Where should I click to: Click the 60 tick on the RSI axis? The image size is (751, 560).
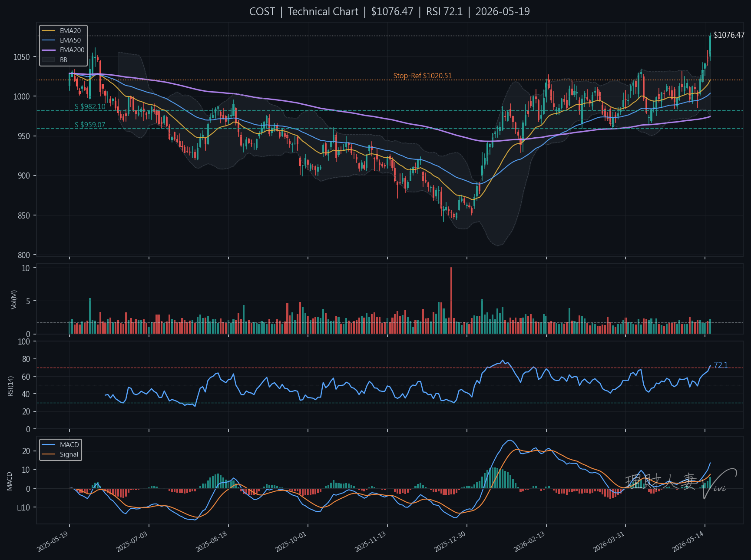point(26,377)
